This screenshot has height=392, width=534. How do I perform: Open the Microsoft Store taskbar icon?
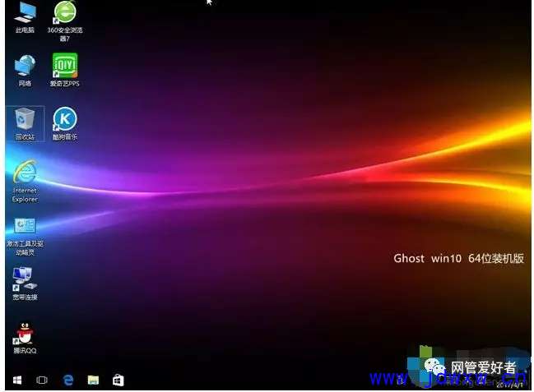[x=118, y=380]
